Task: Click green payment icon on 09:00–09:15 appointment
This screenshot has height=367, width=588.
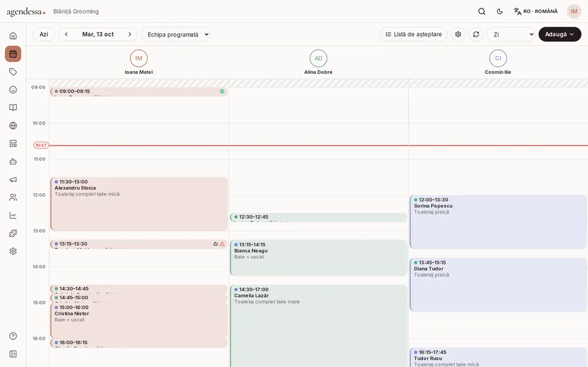Action: click(222, 91)
